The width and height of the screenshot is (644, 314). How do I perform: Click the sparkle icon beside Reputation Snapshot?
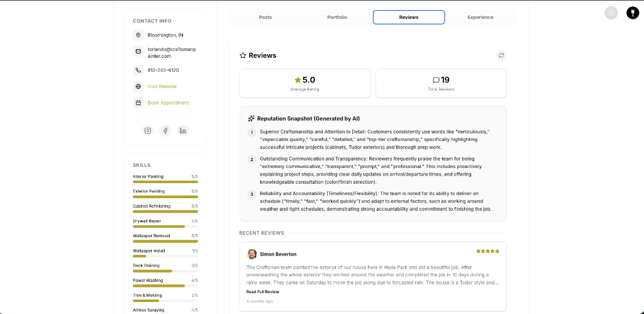252,118
